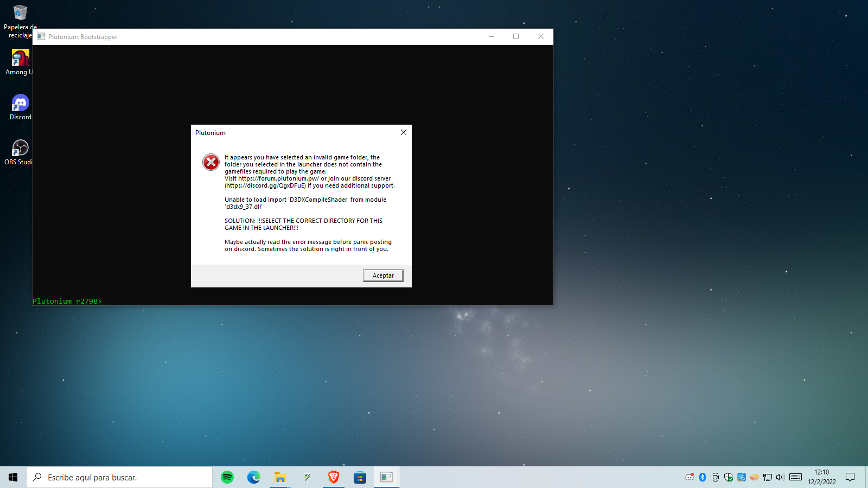Image resolution: width=868 pixels, height=488 pixels.
Task: Open Microsoft Edge from the taskbar
Action: pos(254,477)
